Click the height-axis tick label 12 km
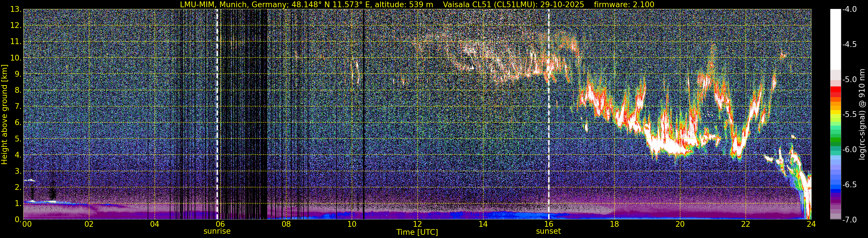Viewport: 868px width, 238px height. [16, 26]
